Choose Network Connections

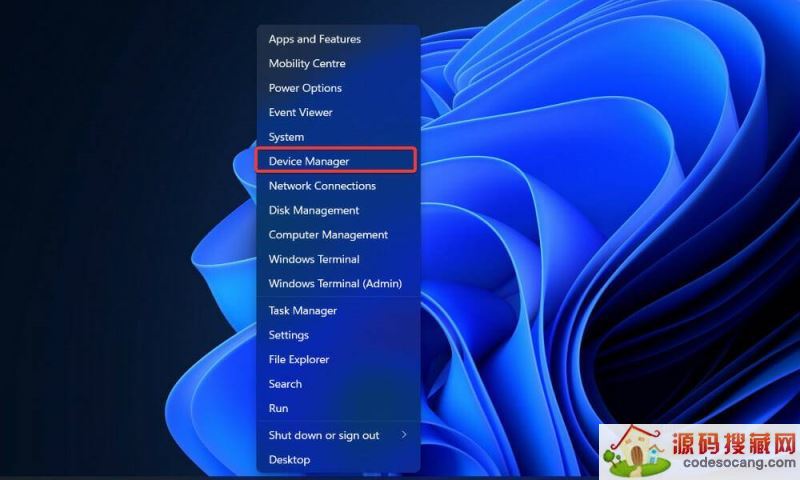322,186
